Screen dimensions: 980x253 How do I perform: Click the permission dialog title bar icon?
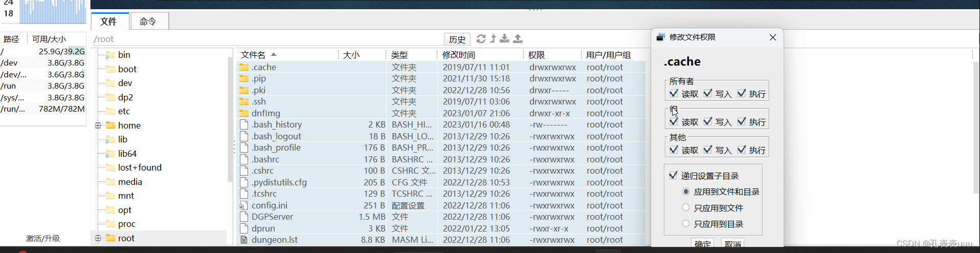pos(660,37)
